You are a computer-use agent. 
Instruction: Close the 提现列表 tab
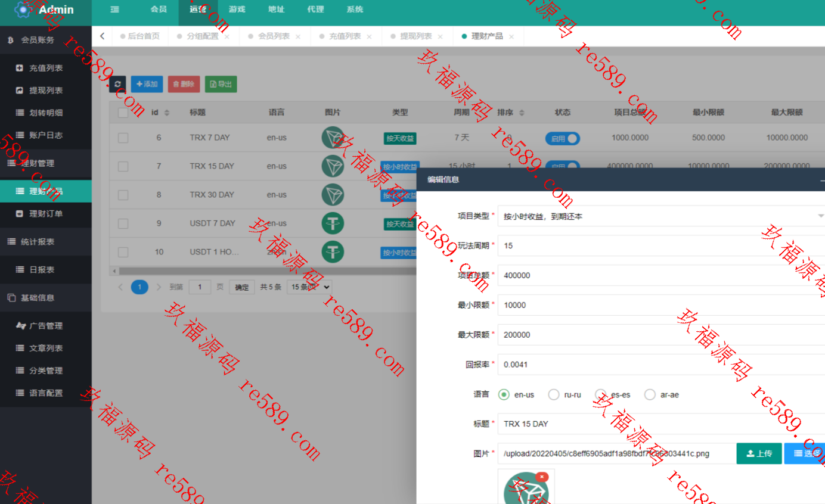[440, 36]
